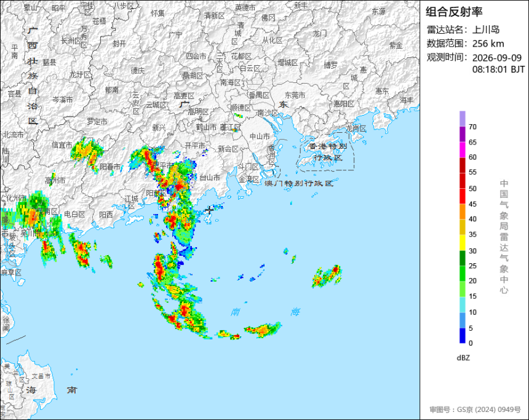This screenshot has height=420, width=529.
Task: Pick the lavender legend swatch above 70
Action: (x=462, y=119)
